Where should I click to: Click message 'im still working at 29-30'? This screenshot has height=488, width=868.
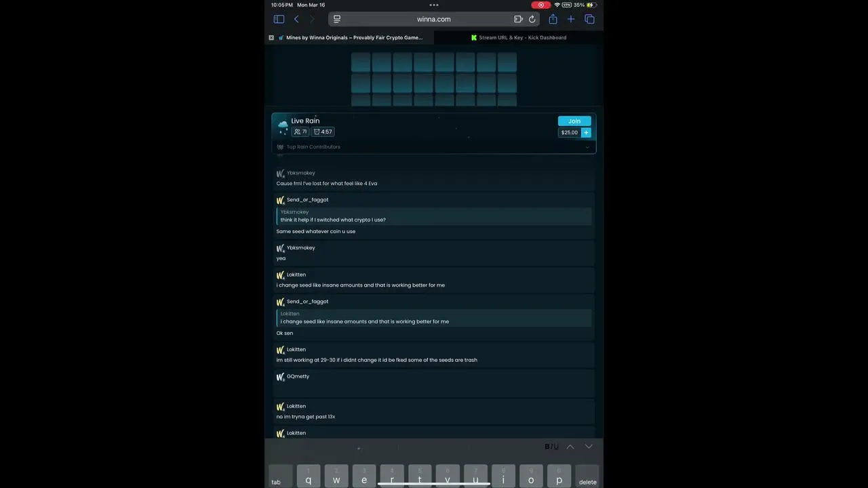click(377, 360)
